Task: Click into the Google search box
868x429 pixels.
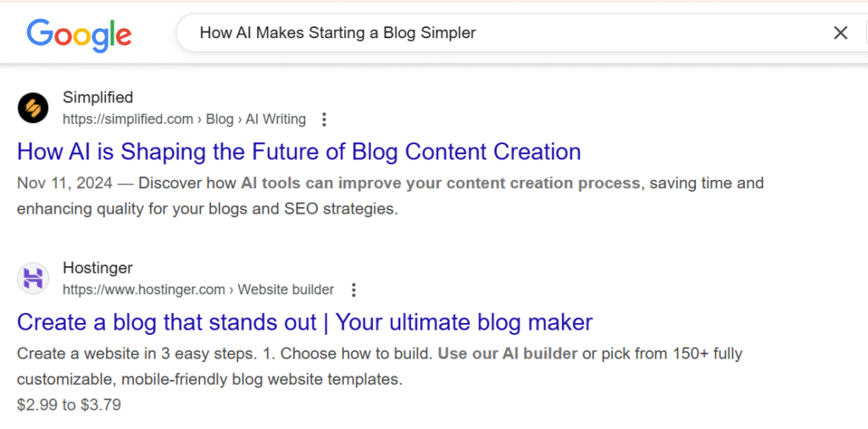Action: click(x=509, y=33)
